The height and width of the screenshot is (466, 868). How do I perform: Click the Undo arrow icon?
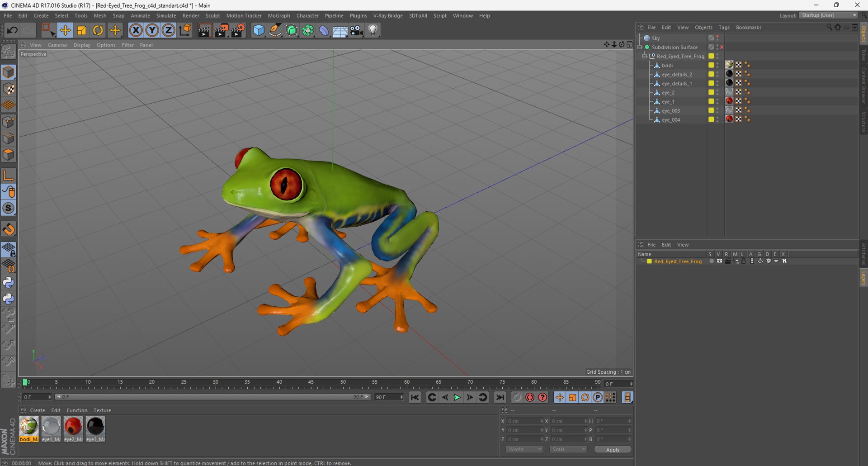tap(12, 30)
